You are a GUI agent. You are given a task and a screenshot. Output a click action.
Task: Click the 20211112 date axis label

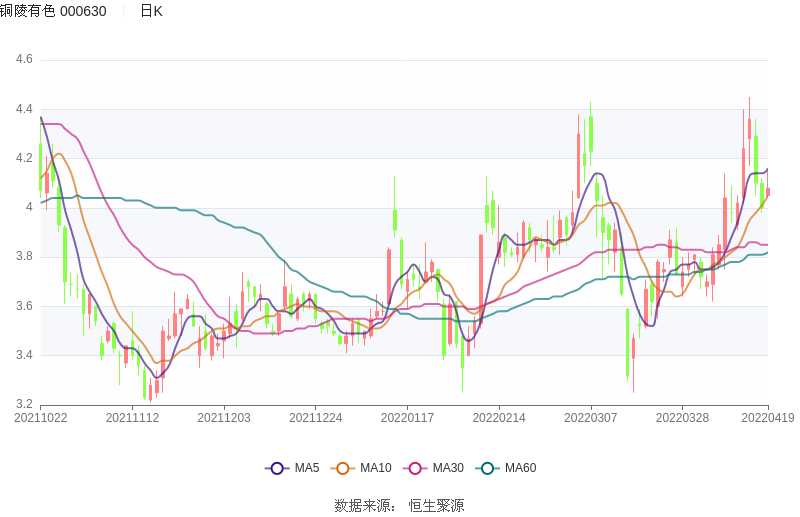(x=132, y=418)
